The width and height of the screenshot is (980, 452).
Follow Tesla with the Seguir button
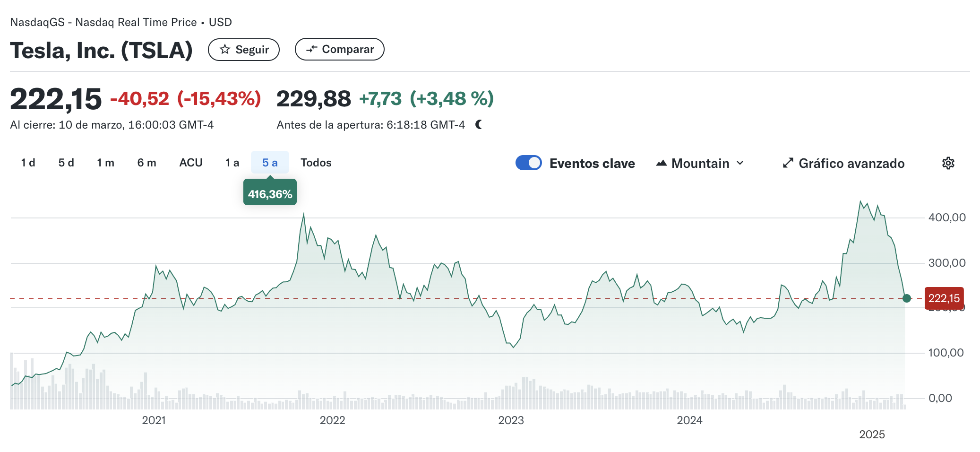tap(244, 50)
